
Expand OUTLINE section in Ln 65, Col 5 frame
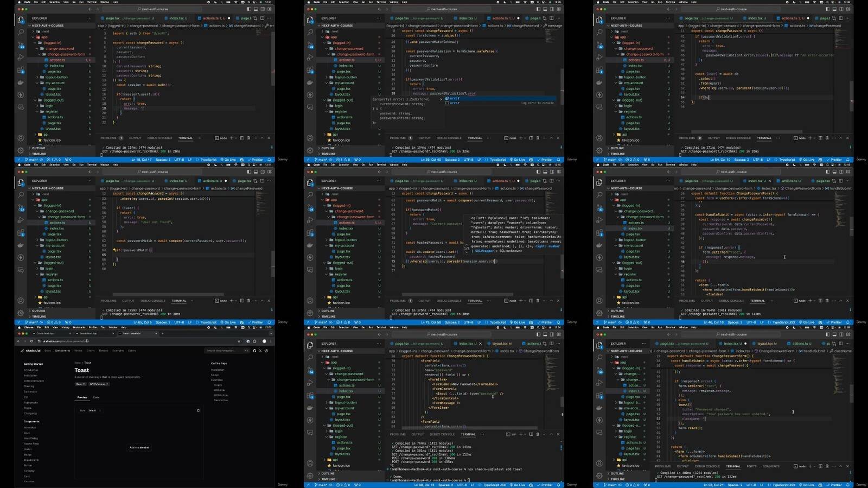(39, 311)
